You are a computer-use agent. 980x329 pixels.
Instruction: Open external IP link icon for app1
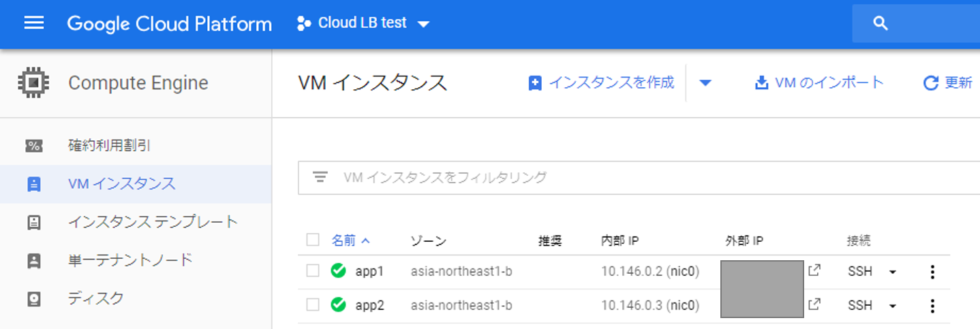point(814,270)
